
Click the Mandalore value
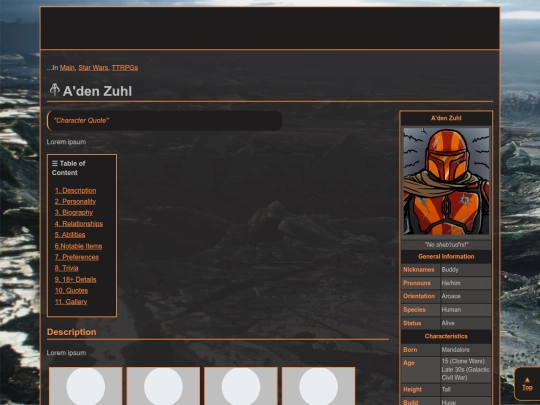(455, 350)
